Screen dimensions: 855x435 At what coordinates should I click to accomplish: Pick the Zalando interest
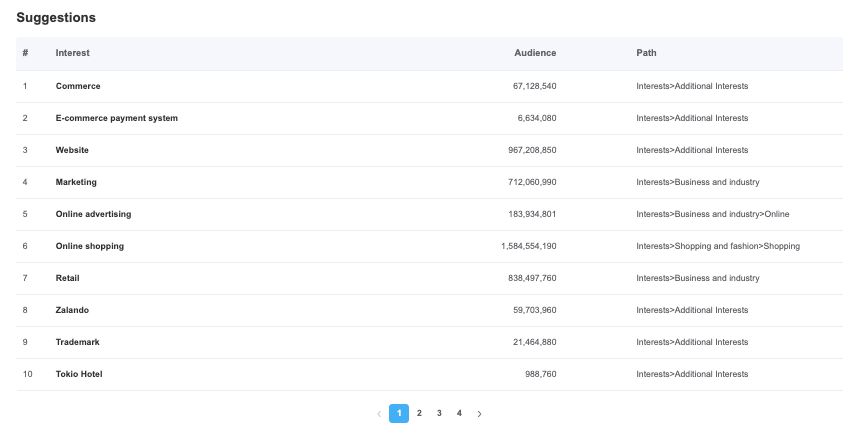tap(72, 310)
